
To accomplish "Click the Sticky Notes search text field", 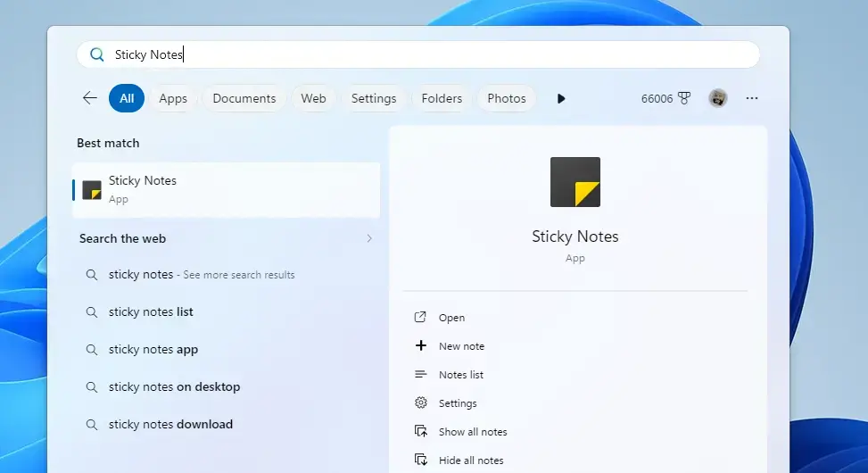I will [x=418, y=54].
